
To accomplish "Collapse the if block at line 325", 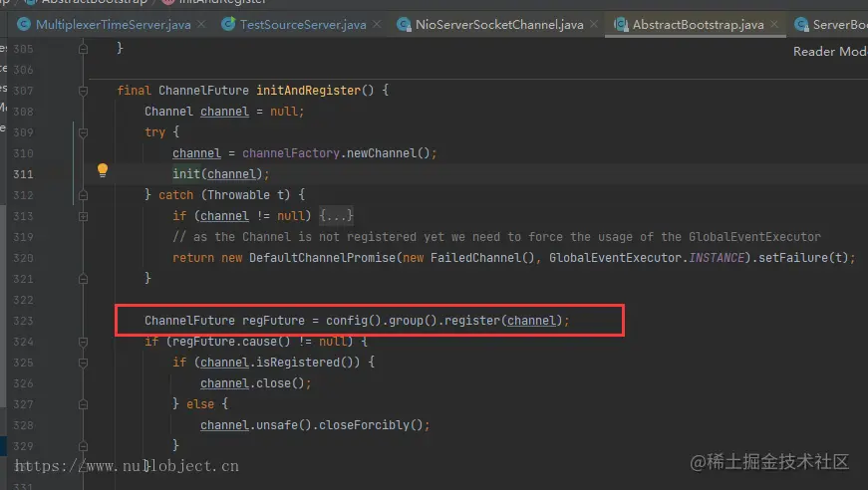I will point(83,363).
